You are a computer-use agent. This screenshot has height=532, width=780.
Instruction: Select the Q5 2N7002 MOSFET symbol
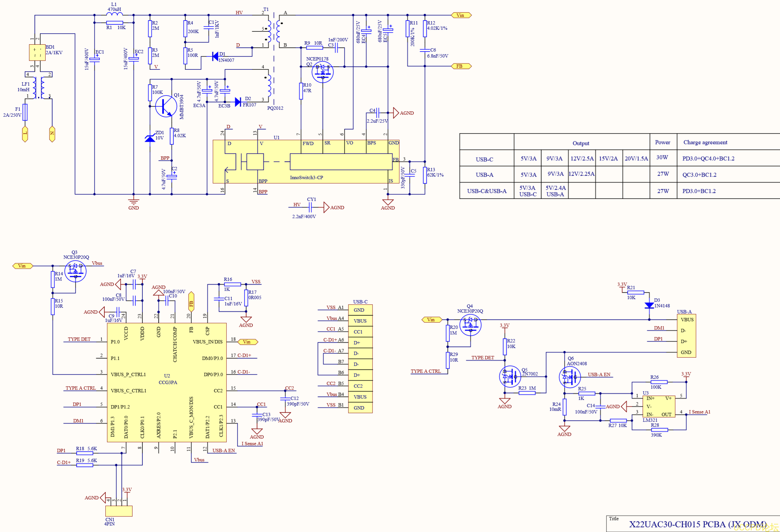point(510,377)
